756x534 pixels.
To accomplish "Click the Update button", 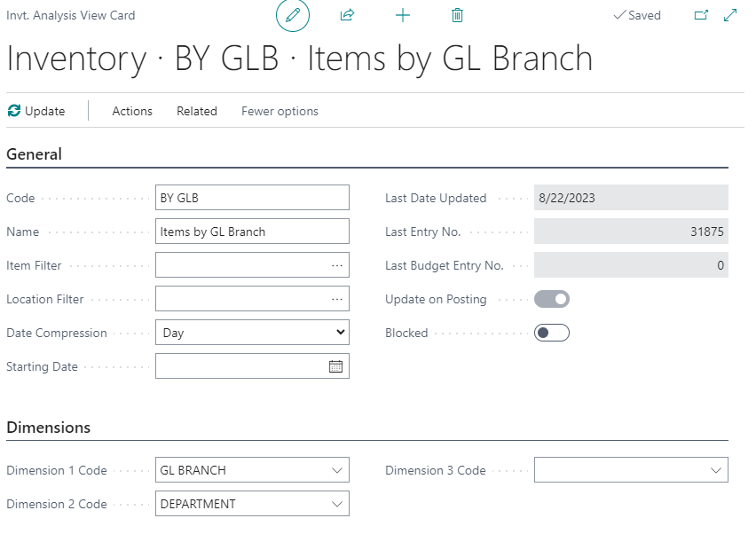I will click(x=36, y=111).
